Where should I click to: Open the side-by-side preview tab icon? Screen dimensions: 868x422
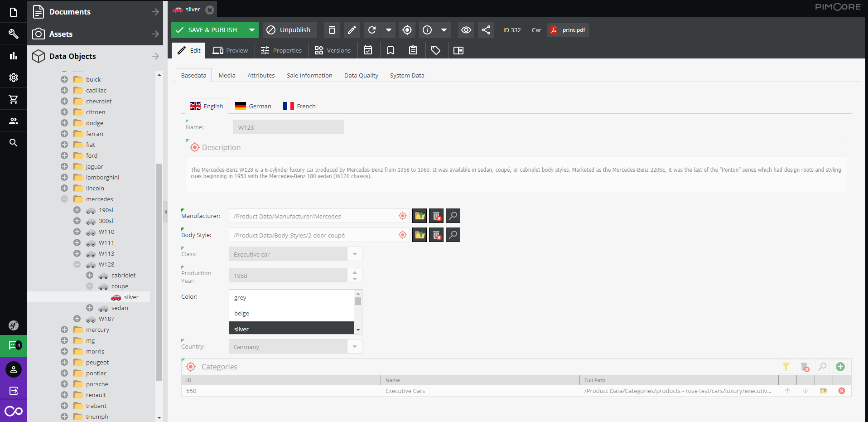[458, 50]
